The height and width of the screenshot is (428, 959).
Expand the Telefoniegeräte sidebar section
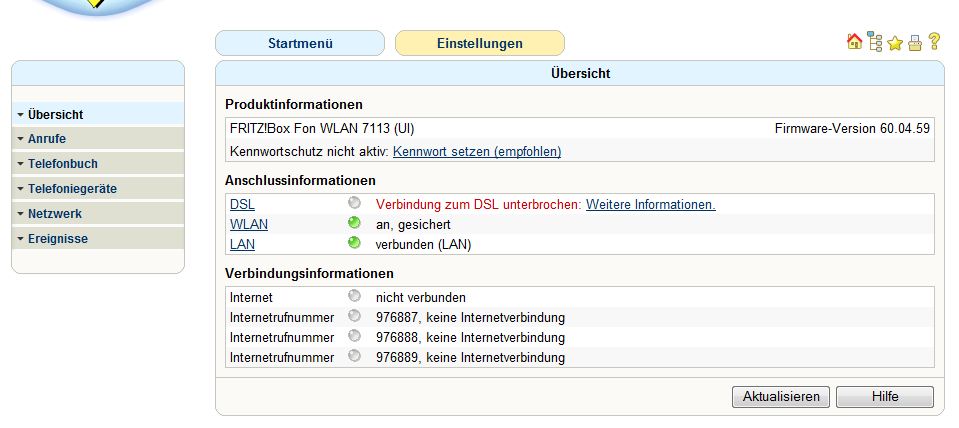(x=98, y=189)
